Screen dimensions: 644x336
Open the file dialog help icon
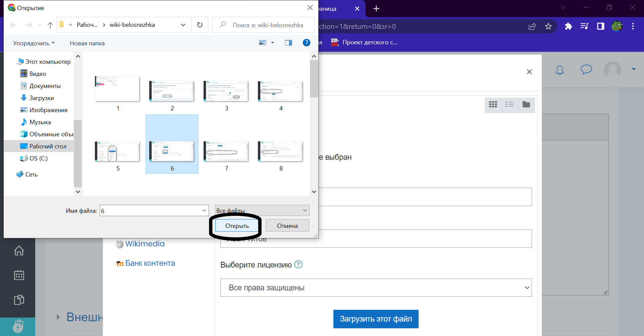[x=306, y=43]
